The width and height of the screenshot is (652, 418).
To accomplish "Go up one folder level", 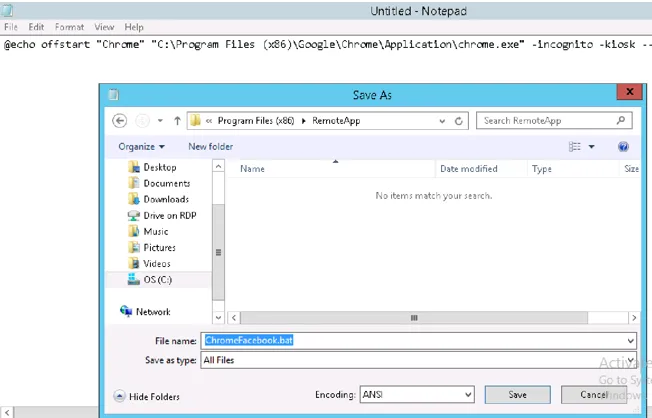I will pyautogui.click(x=178, y=120).
